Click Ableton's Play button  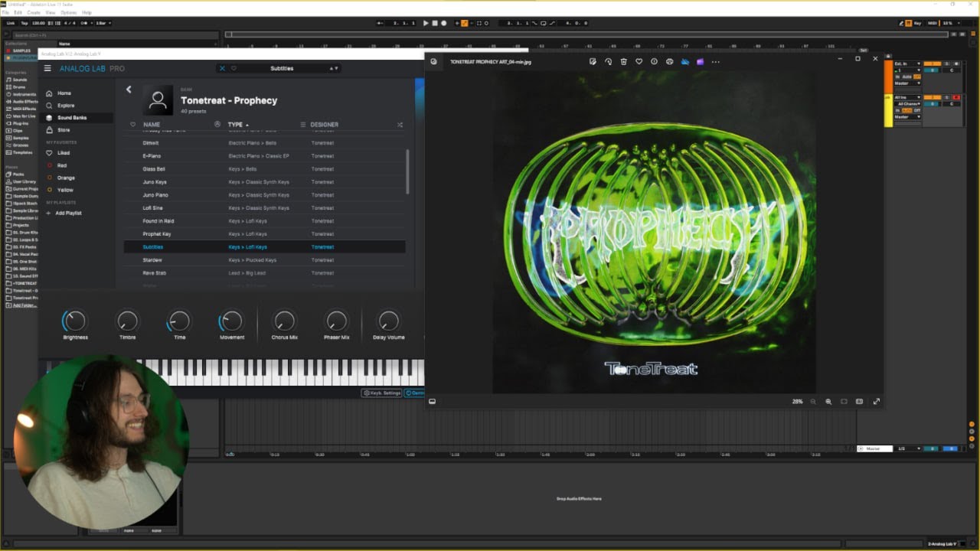point(426,23)
